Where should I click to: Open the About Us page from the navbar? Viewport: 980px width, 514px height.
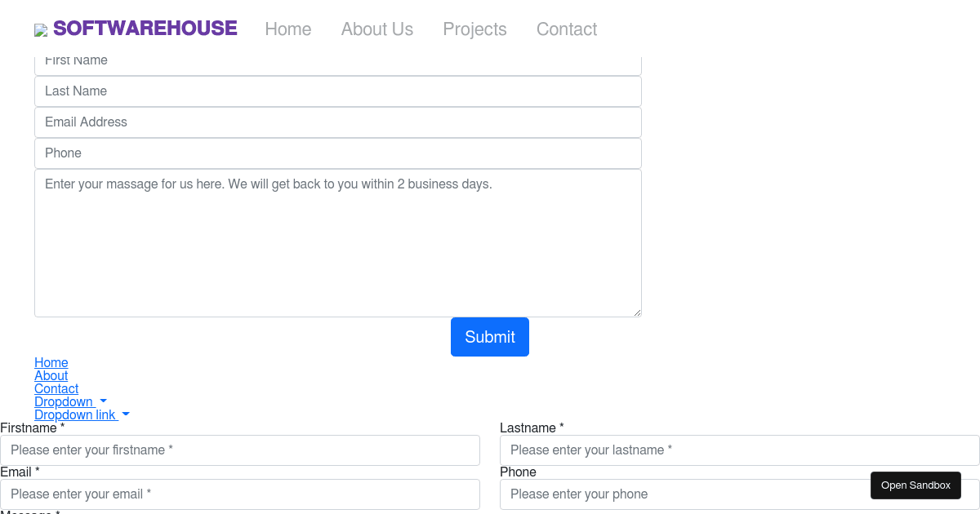coord(376,29)
